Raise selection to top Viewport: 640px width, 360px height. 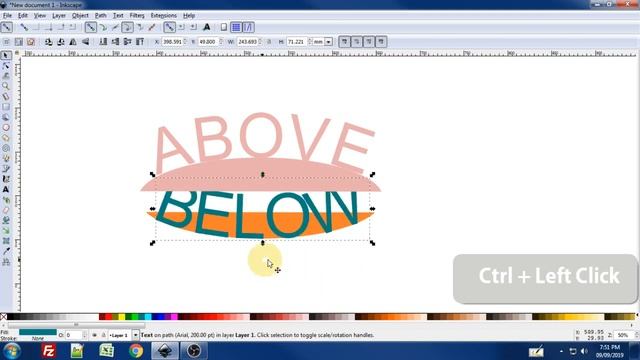140,42
